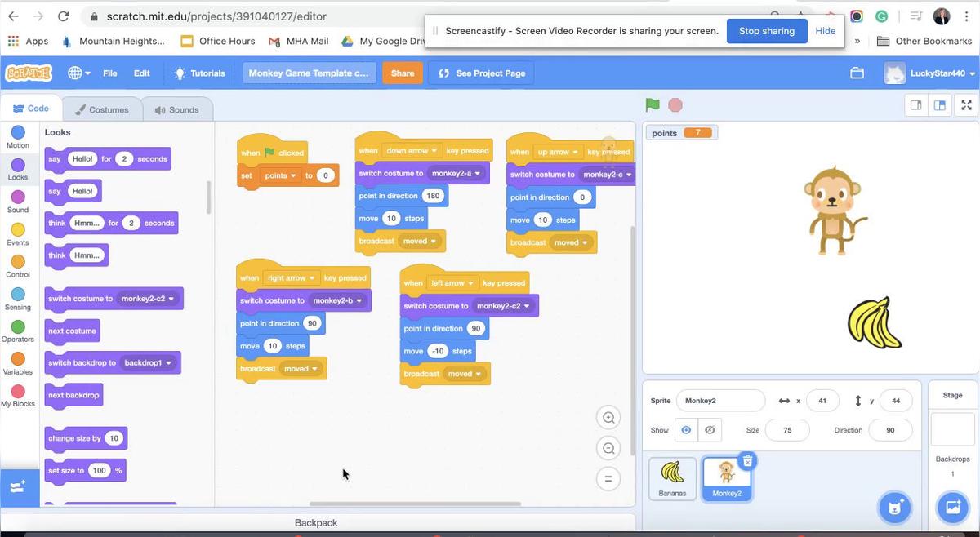This screenshot has height=537, width=980.
Task: Reload the browser page
Action: point(63,16)
